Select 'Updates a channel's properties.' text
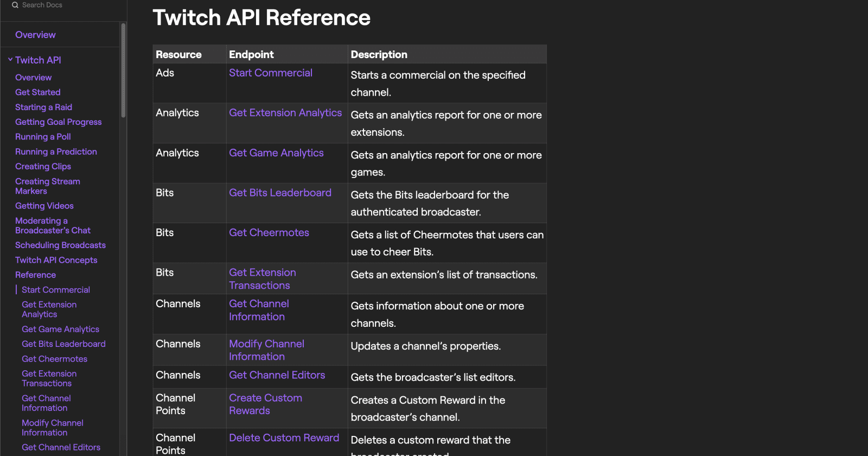Image resolution: width=868 pixels, height=456 pixels. point(426,346)
